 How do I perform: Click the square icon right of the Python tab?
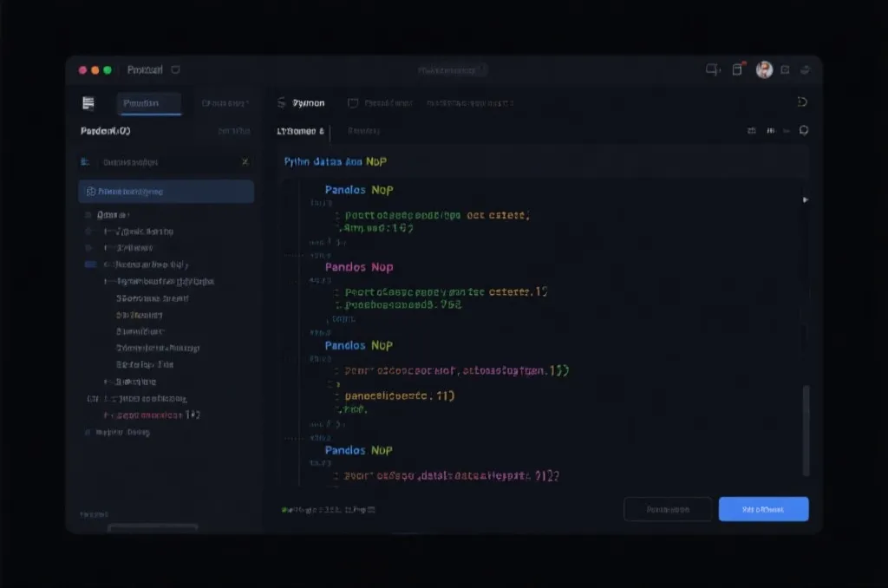point(353,103)
